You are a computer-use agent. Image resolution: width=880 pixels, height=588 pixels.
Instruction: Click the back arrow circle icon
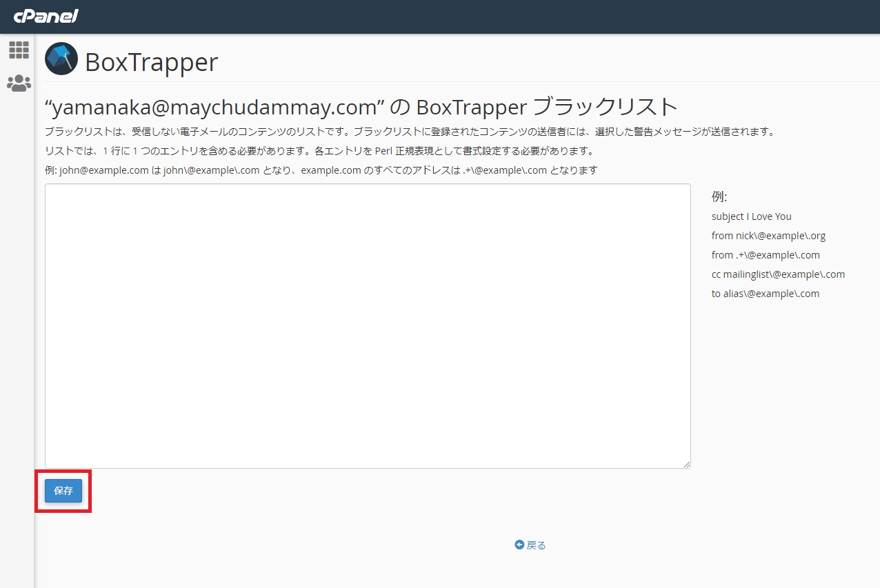coord(519,545)
